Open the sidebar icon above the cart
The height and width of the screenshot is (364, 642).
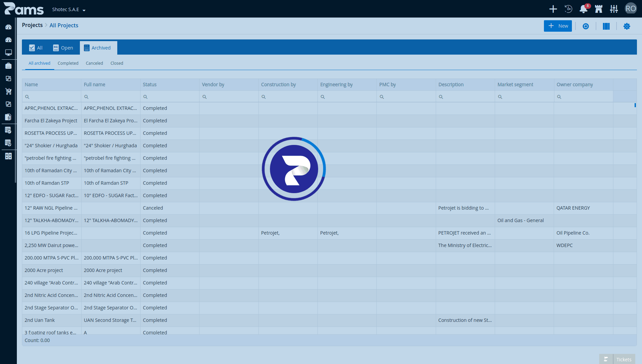[x=8, y=79]
